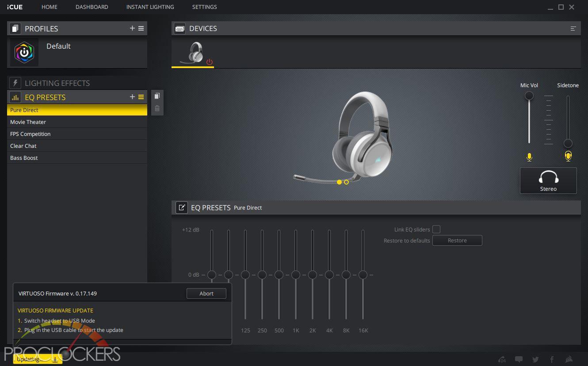Click the Restore button
Screen dimensions: 588x366
[457, 240]
